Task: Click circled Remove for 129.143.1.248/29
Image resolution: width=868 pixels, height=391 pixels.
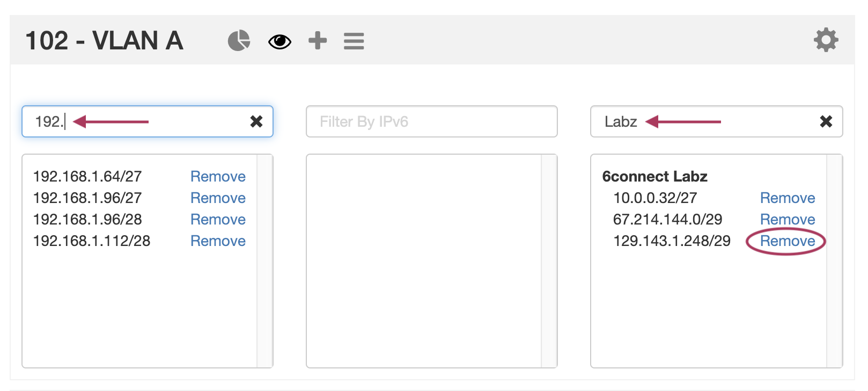Action: point(787,241)
